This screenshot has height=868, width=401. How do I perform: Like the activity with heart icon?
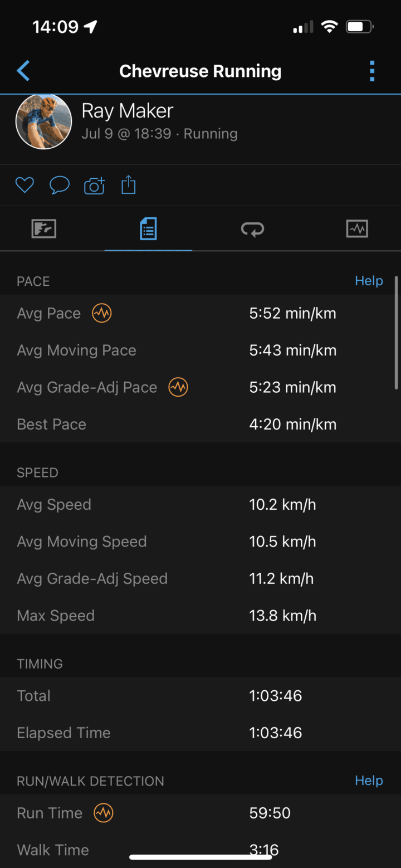pyautogui.click(x=25, y=185)
